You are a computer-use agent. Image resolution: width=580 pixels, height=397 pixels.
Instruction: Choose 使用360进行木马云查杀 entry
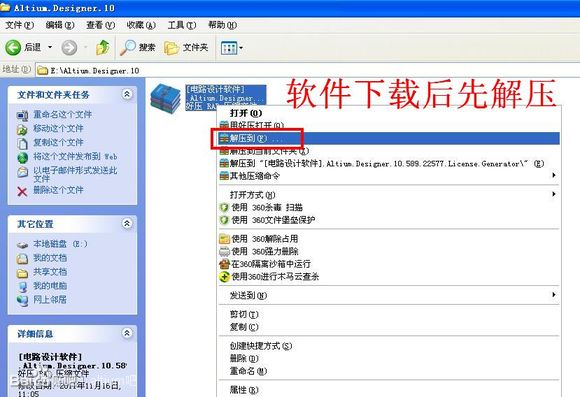(x=388, y=276)
